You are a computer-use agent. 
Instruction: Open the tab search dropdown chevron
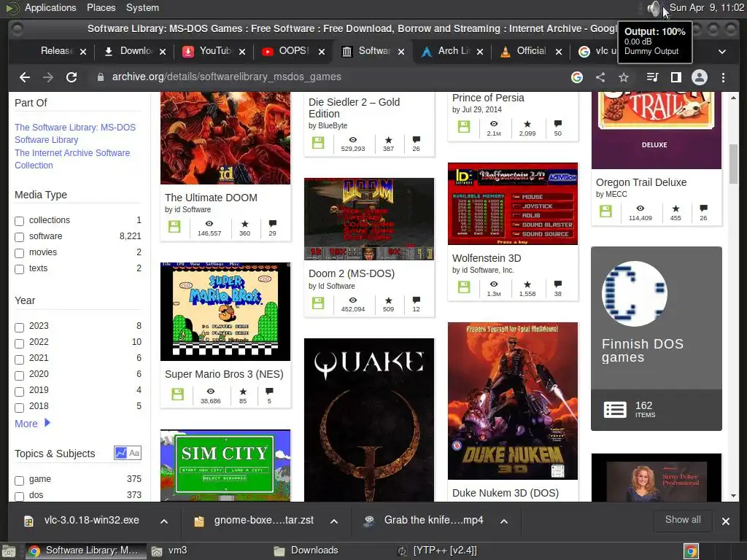click(722, 52)
